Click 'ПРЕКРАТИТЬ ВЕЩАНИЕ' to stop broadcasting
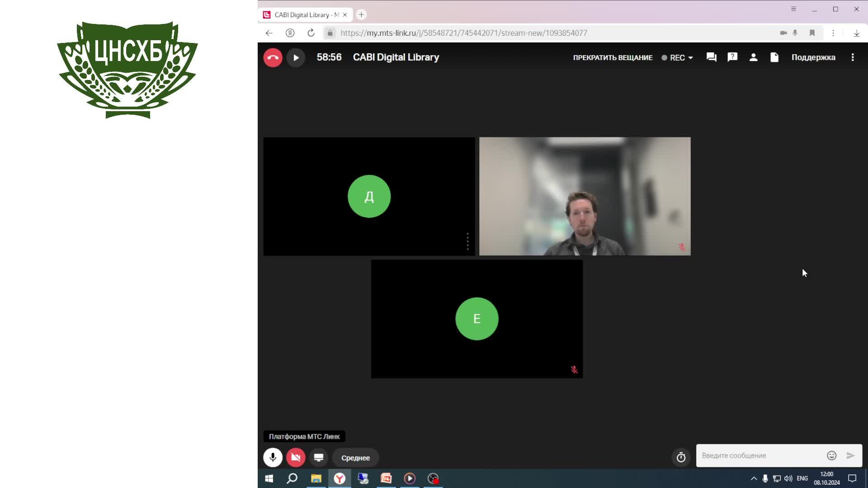This screenshot has width=868, height=488. [x=613, y=57]
